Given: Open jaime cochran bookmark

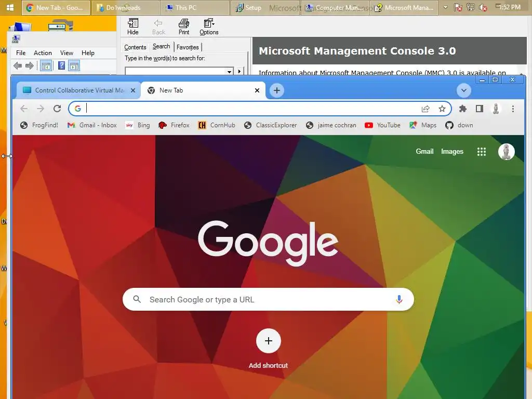Looking at the screenshot, I should tap(331, 125).
